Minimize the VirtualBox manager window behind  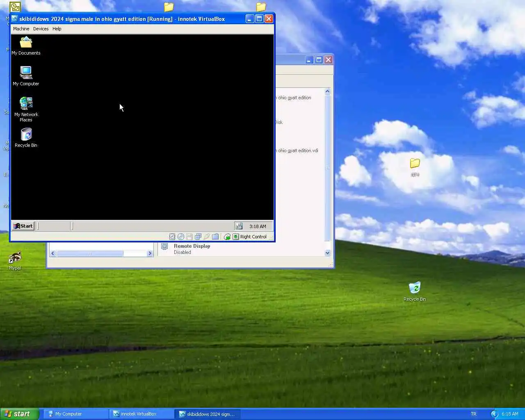click(309, 60)
